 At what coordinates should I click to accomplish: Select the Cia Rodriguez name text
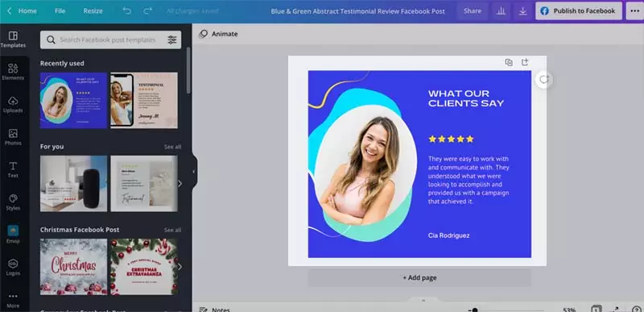(x=448, y=235)
